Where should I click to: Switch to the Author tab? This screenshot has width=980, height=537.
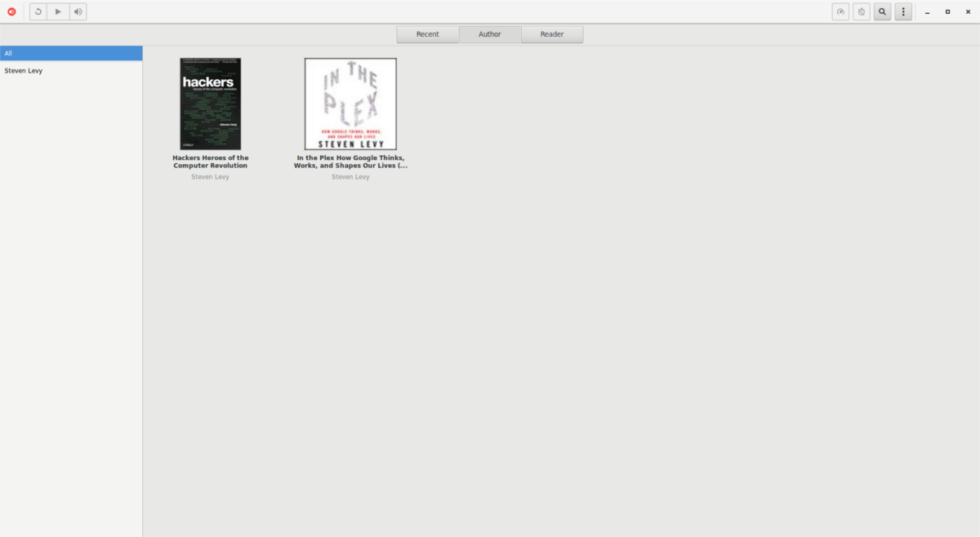[490, 34]
